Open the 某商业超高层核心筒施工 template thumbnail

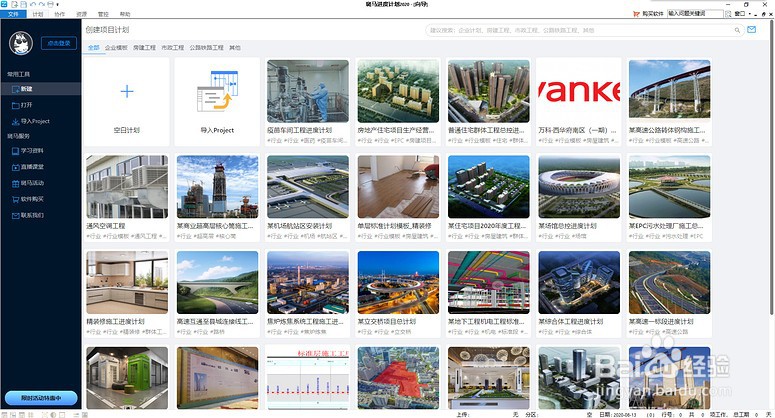tap(217, 187)
